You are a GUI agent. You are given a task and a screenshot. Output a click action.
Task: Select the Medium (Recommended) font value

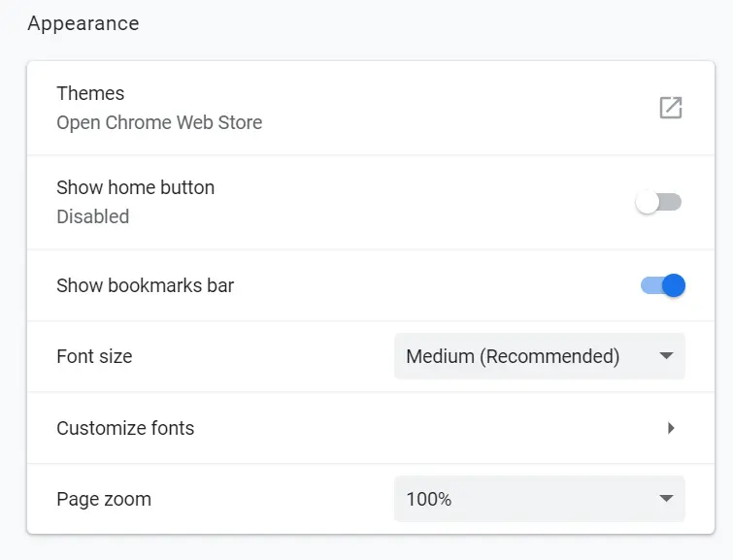click(x=513, y=356)
